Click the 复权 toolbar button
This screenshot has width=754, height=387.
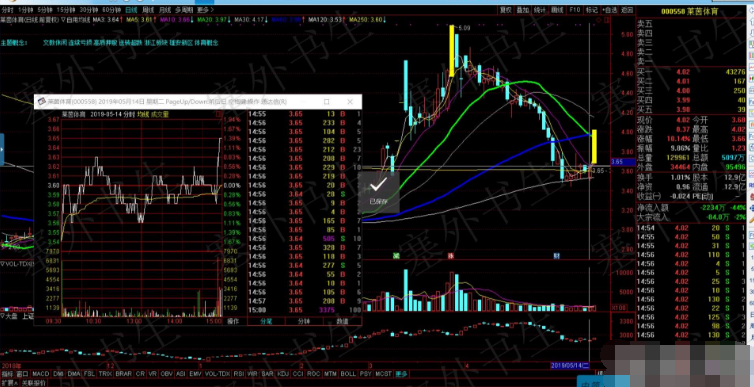pyautogui.click(x=505, y=10)
